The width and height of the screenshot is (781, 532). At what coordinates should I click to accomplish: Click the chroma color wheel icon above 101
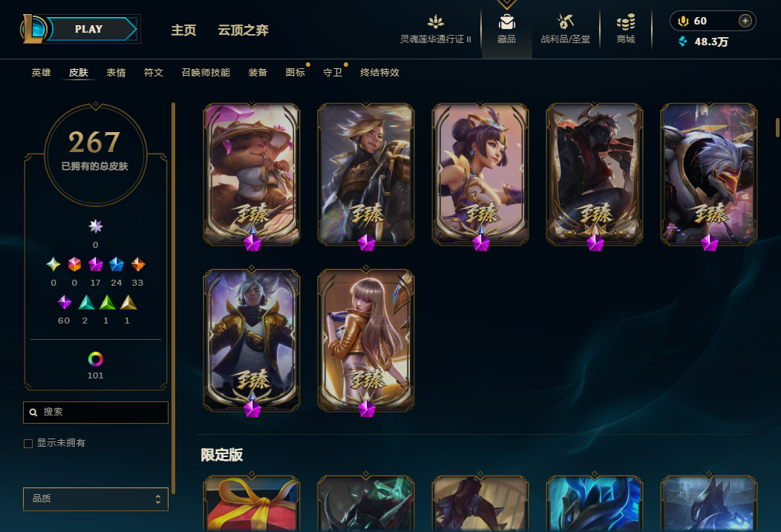click(x=96, y=359)
